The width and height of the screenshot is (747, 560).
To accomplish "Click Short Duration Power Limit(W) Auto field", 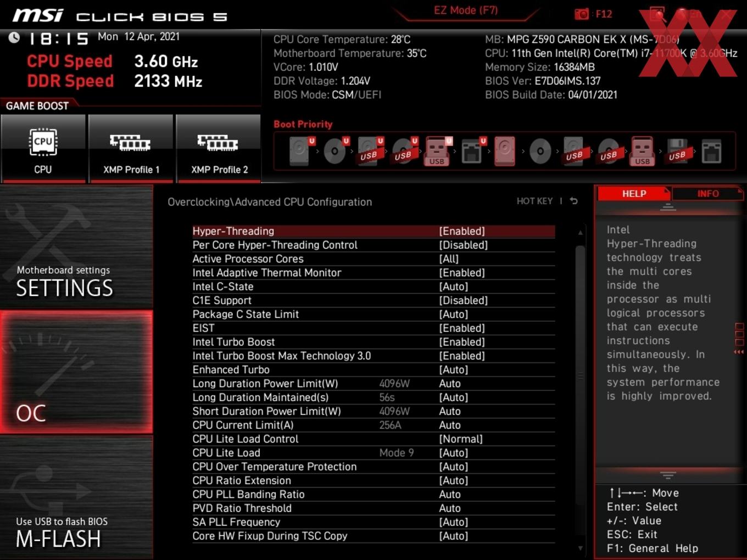I will 450,411.
